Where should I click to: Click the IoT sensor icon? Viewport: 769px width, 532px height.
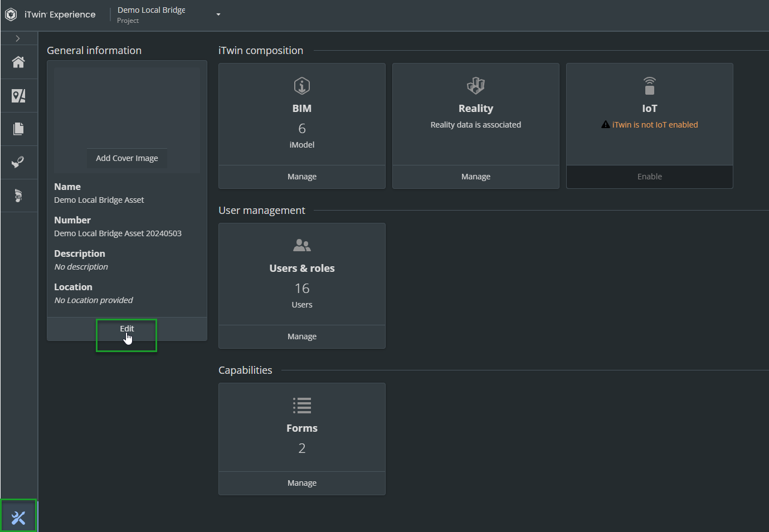(650, 86)
